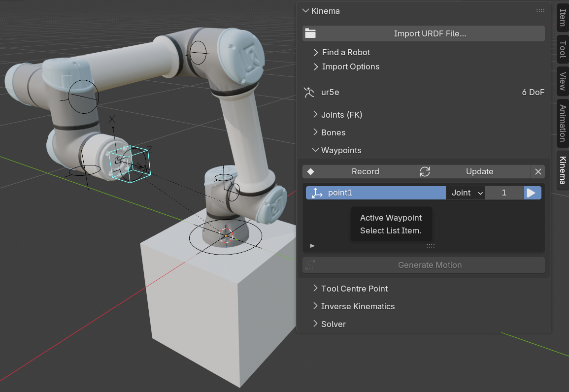This screenshot has height=392, width=569.
Task: Click the 3D cursor at the robot base
Action: 226,236
